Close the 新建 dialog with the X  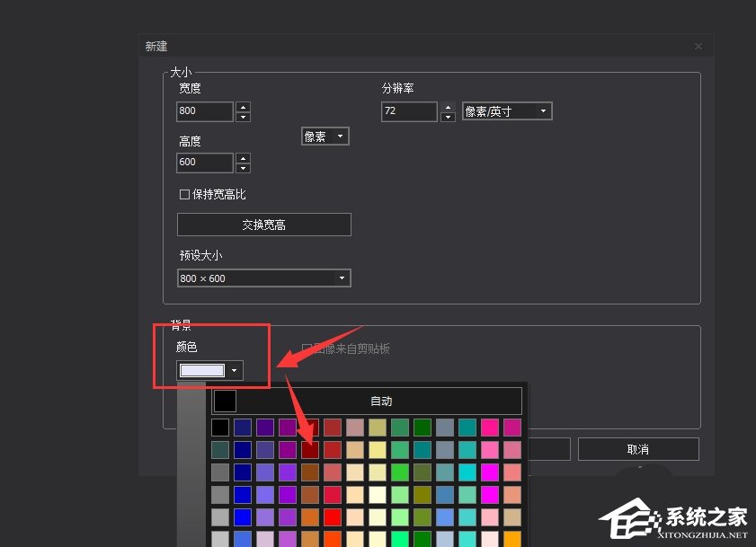click(x=698, y=47)
